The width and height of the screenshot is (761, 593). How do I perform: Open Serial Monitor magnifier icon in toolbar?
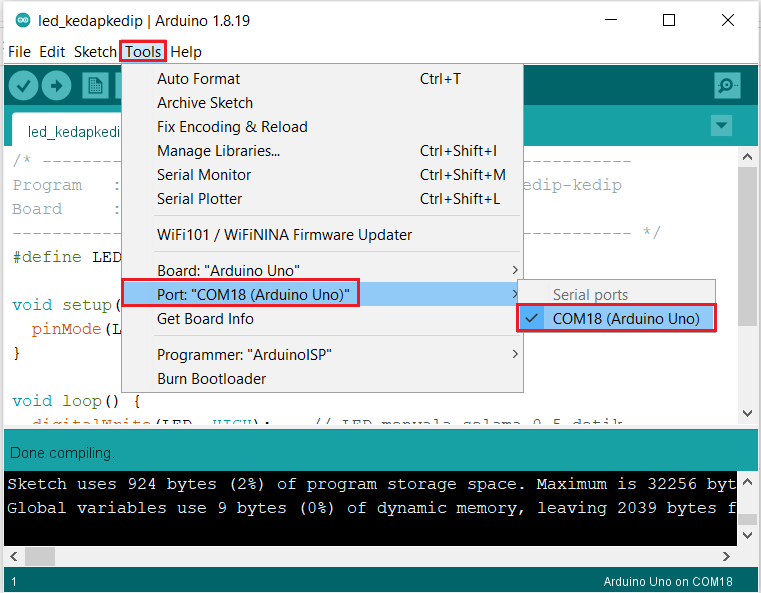coord(727,86)
